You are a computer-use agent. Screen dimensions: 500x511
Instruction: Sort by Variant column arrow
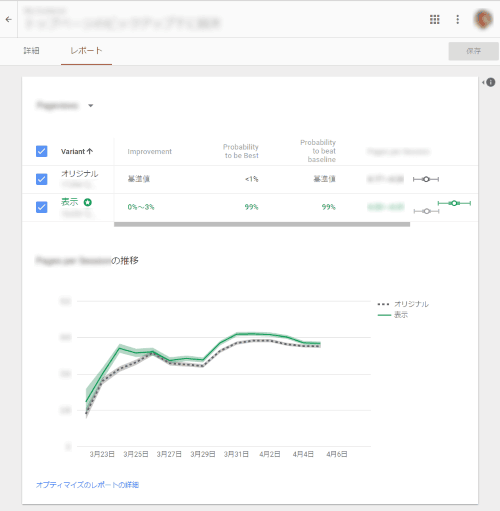point(90,151)
